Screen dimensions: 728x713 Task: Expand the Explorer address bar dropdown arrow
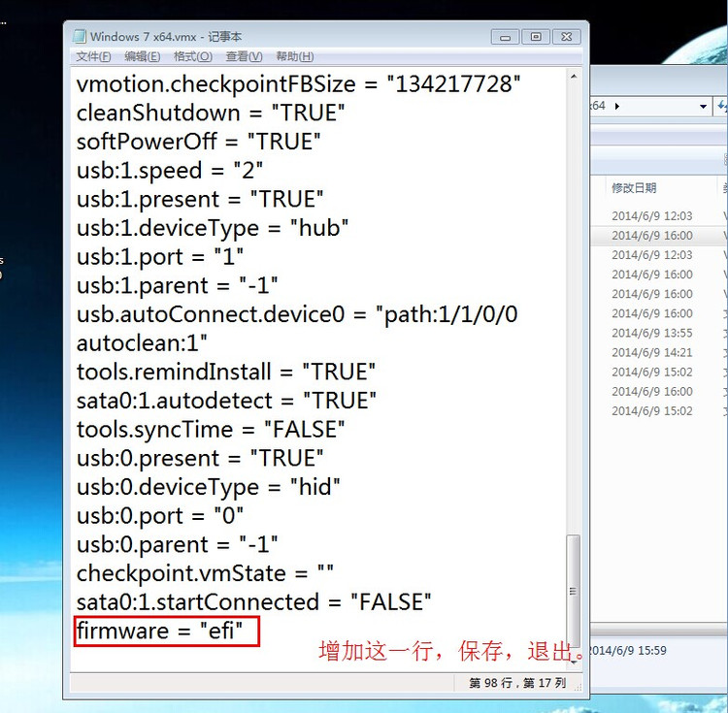click(x=704, y=107)
